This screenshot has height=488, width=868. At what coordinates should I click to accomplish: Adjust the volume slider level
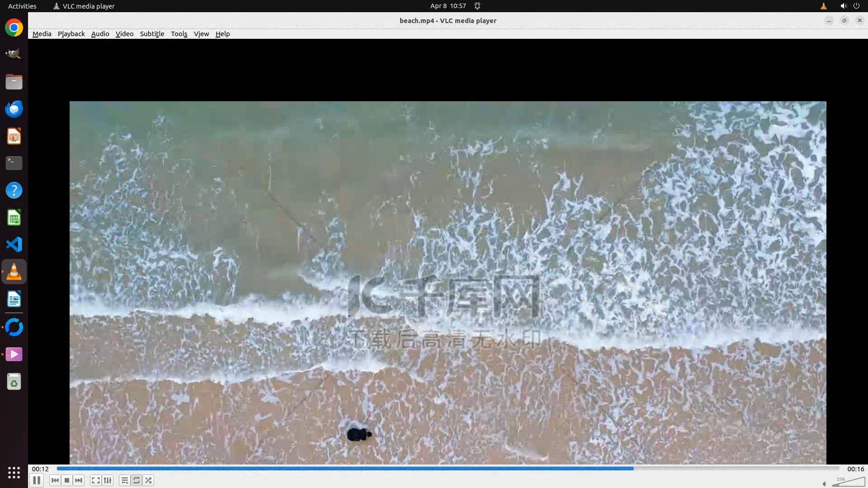(849, 483)
